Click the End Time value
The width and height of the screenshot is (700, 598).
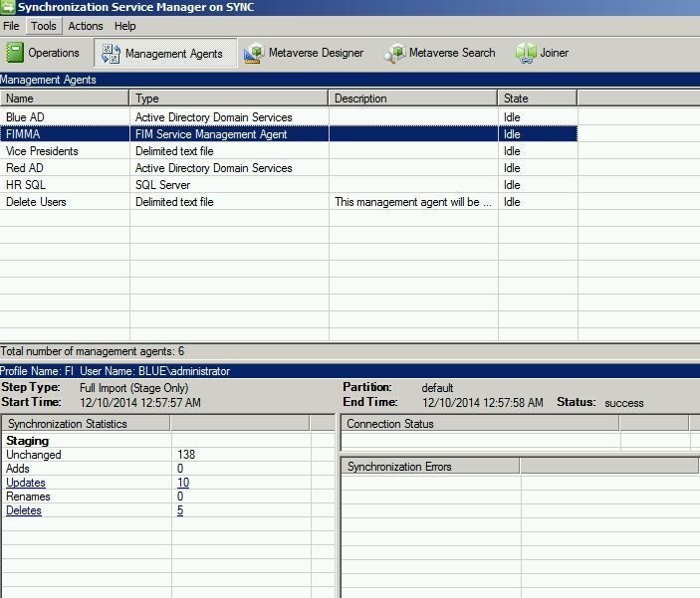coord(483,403)
